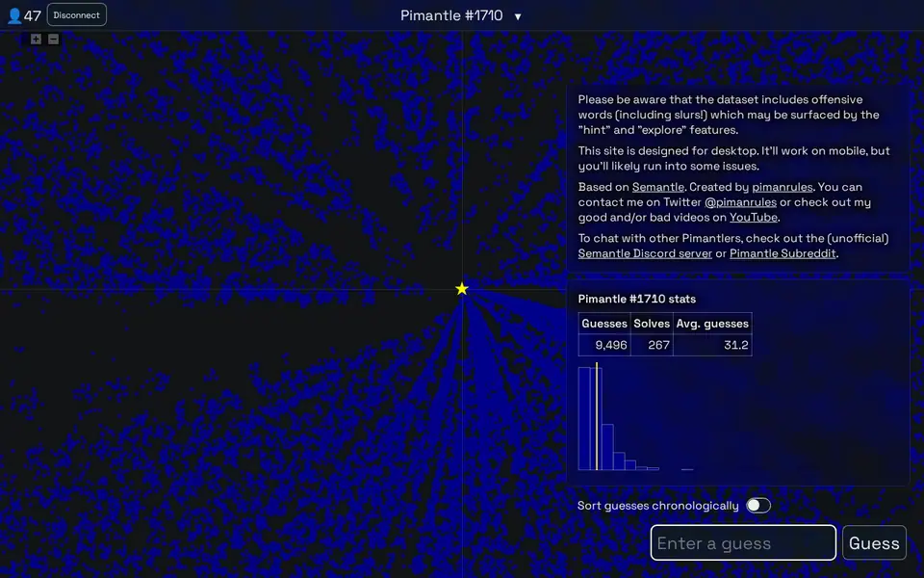Open the YouTube link
The image size is (924, 578).
(x=753, y=217)
